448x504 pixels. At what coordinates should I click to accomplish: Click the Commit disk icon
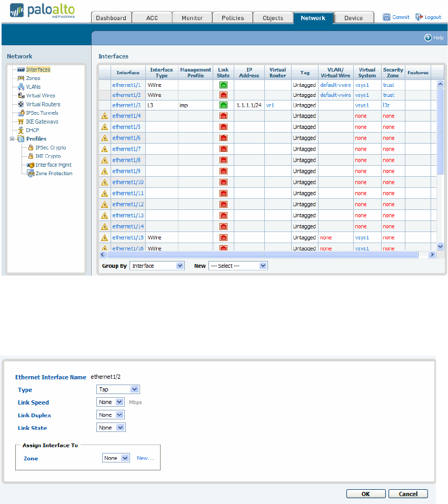[386, 17]
